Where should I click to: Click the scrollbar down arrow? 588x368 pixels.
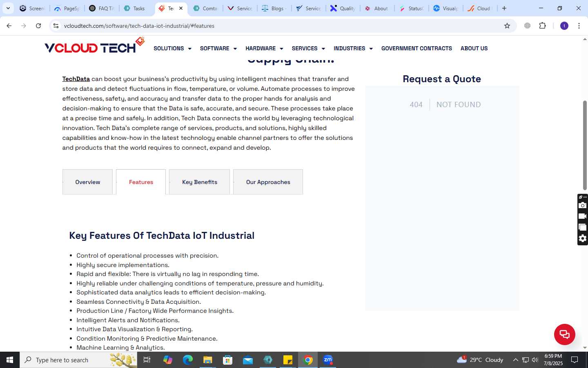[585, 348]
